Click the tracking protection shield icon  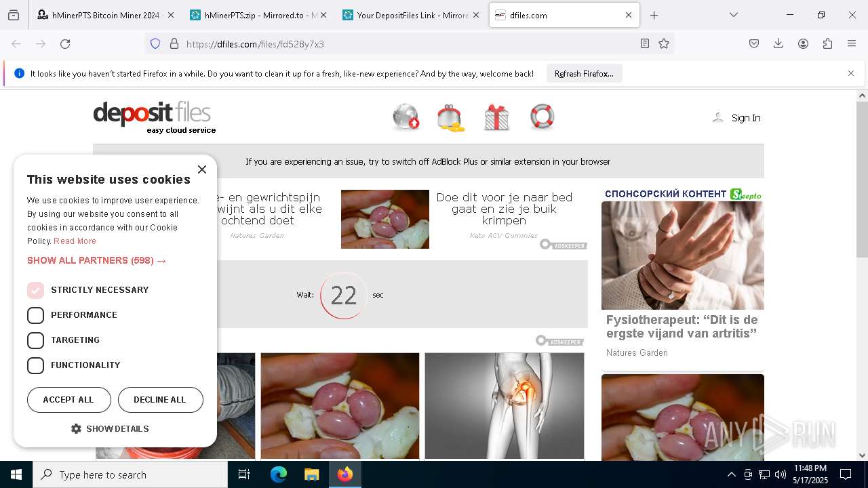point(155,44)
